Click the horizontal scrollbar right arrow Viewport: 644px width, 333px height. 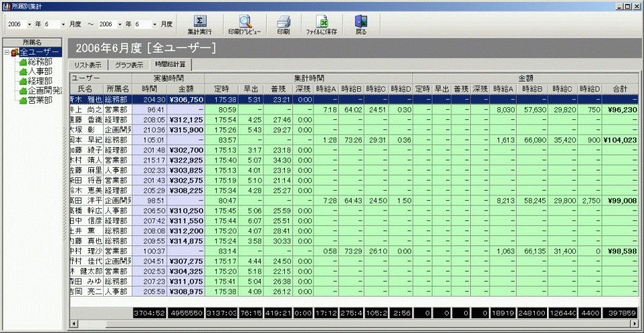coord(633,323)
